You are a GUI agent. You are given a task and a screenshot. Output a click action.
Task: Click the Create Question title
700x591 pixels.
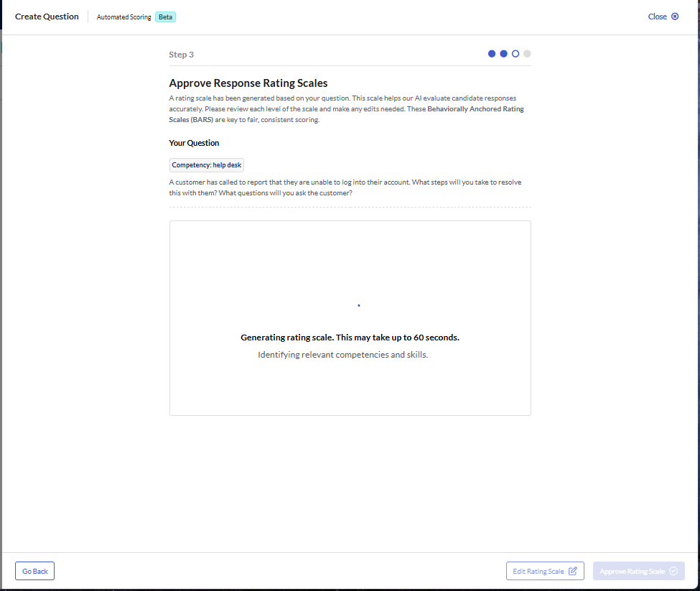click(47, 17)
